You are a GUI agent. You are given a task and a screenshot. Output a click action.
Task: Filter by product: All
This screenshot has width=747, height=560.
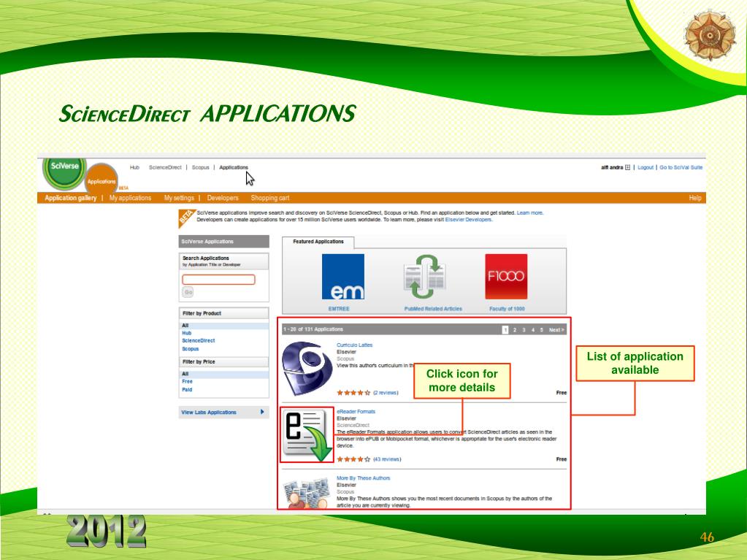(x=185, y=326)
